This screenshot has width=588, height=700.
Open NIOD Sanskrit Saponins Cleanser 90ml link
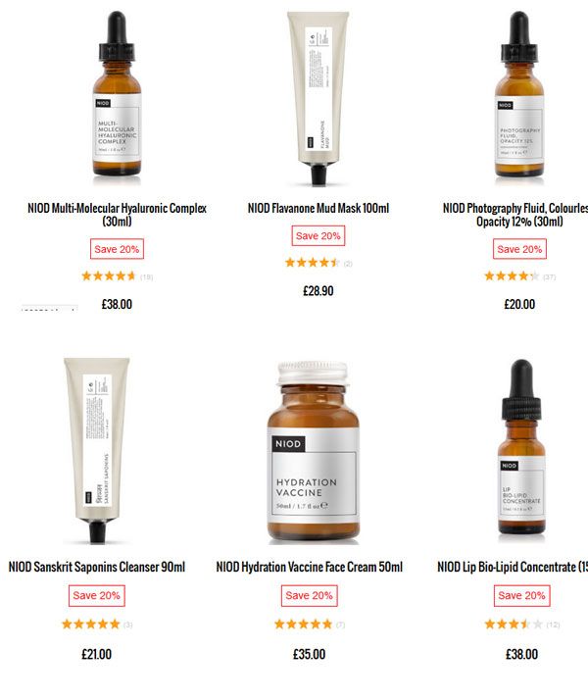[97, 567]
